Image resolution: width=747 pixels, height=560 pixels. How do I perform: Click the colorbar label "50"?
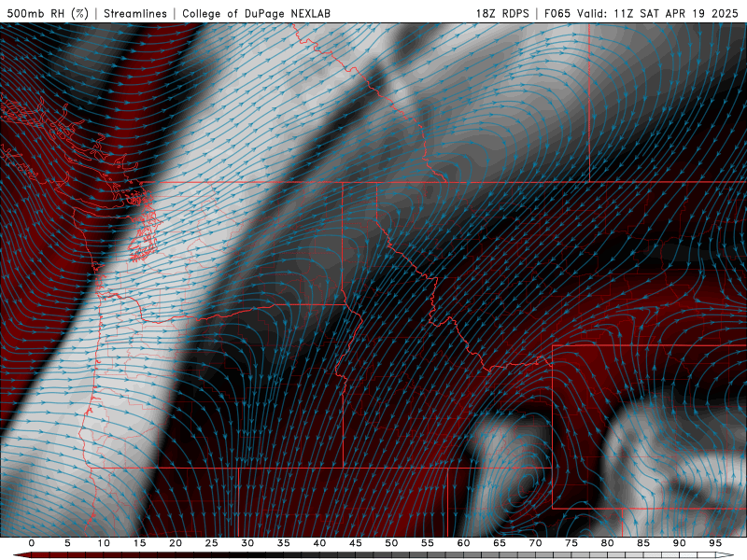(x=391, y=543)
